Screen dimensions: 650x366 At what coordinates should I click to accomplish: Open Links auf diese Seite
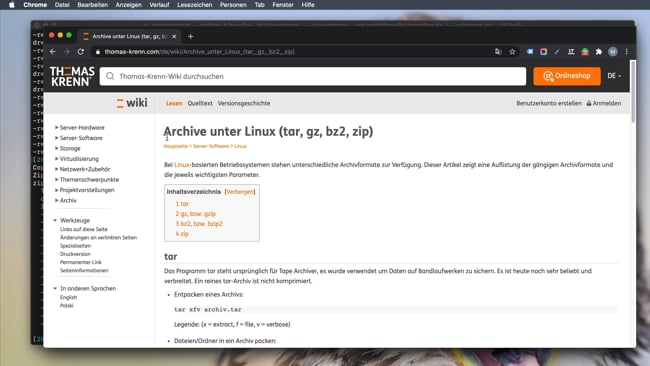[x=83, y=229]
